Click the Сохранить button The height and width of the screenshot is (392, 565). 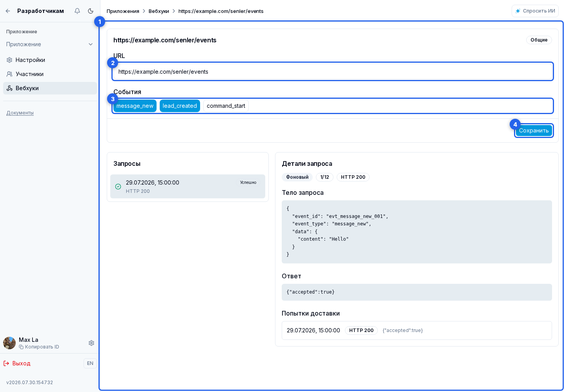(534, 131)
